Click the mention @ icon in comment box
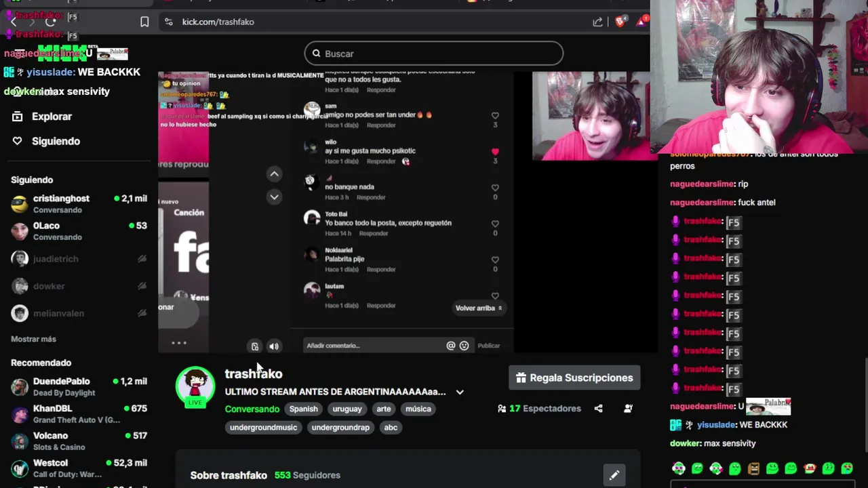The width and height of the screenshot is (868, 488). click(x=450, y=346)
